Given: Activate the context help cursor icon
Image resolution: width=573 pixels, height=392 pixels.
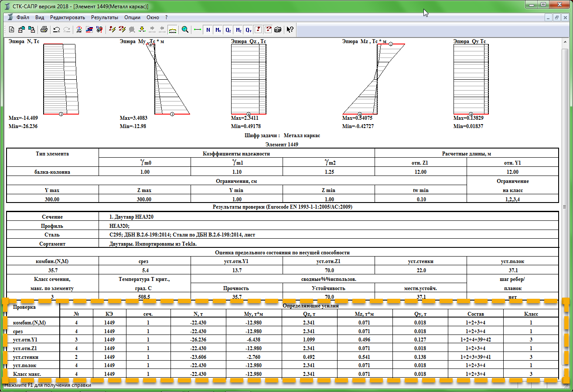Looking at the screenshot, I should coord(290,30).
